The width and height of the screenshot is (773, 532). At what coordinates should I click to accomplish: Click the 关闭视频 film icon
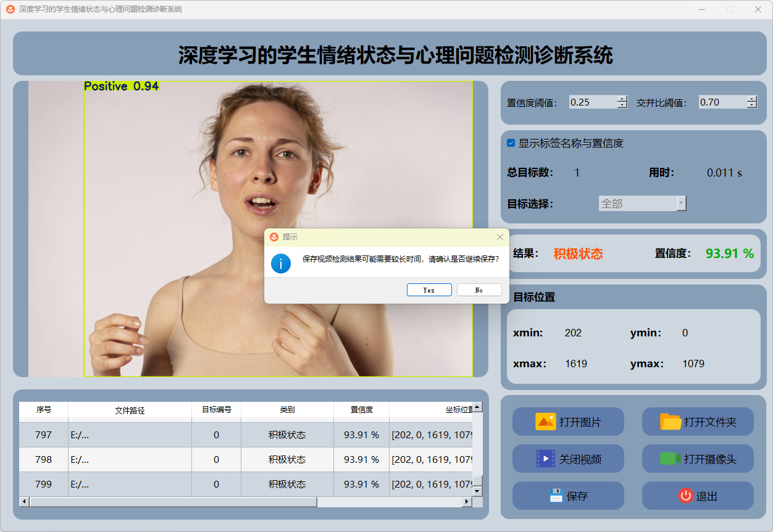(546, 459)
